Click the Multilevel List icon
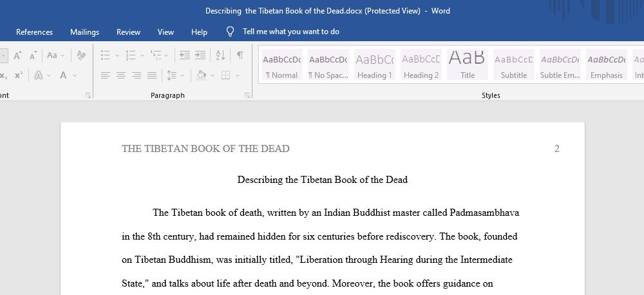The image size is (644, 295). [156, 55]
